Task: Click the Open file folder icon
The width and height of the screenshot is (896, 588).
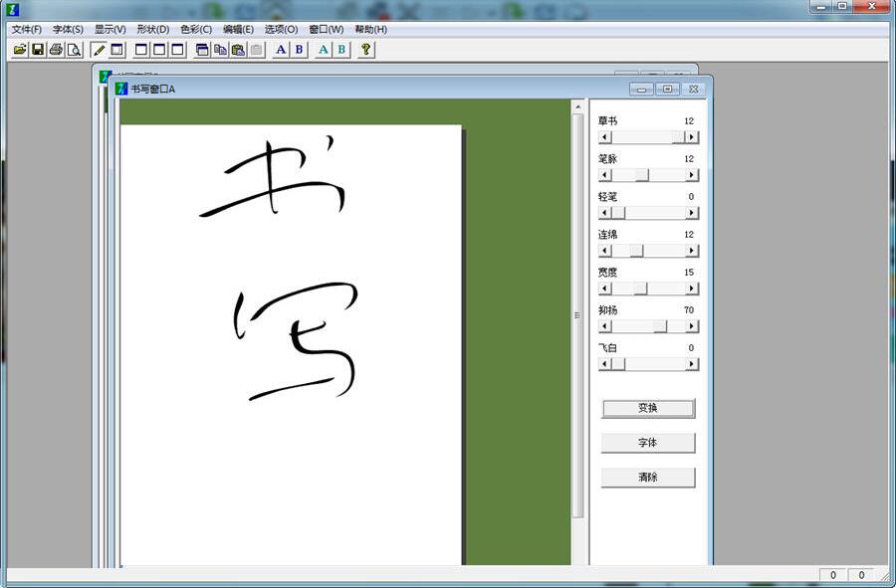Action: (x=20, y=50)
